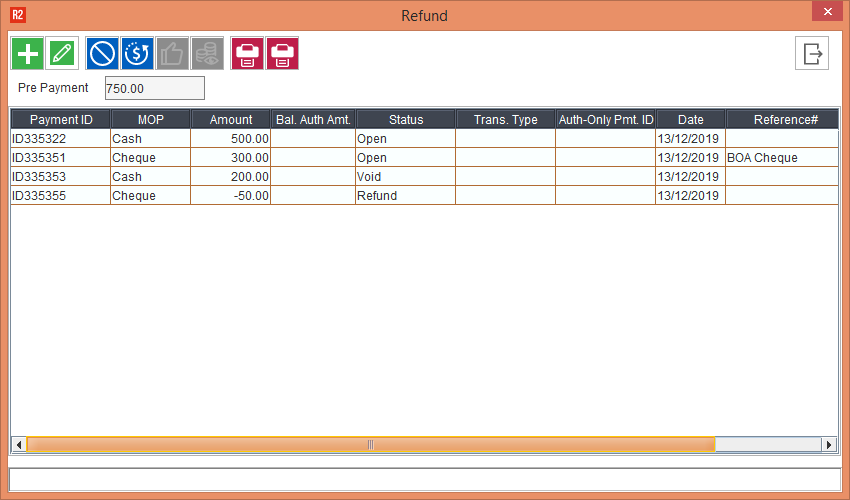Click the blue Void payment icon
The width and height of the screenshot is (850, 500).
(x=102, y=54)
